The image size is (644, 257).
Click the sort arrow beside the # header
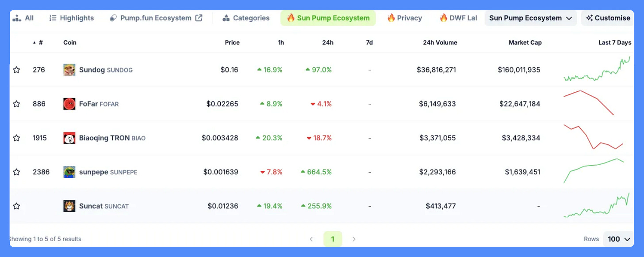[34, 43]
